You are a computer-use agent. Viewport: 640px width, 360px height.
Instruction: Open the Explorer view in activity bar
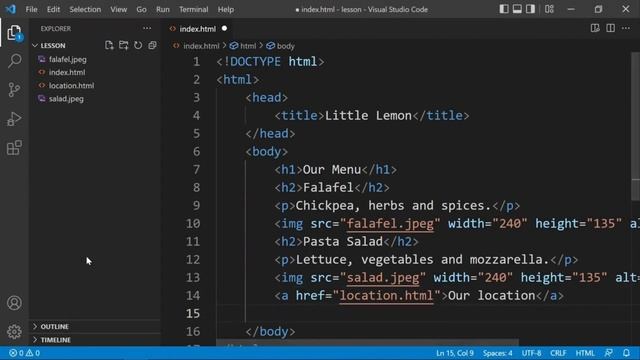pos(14,33)
